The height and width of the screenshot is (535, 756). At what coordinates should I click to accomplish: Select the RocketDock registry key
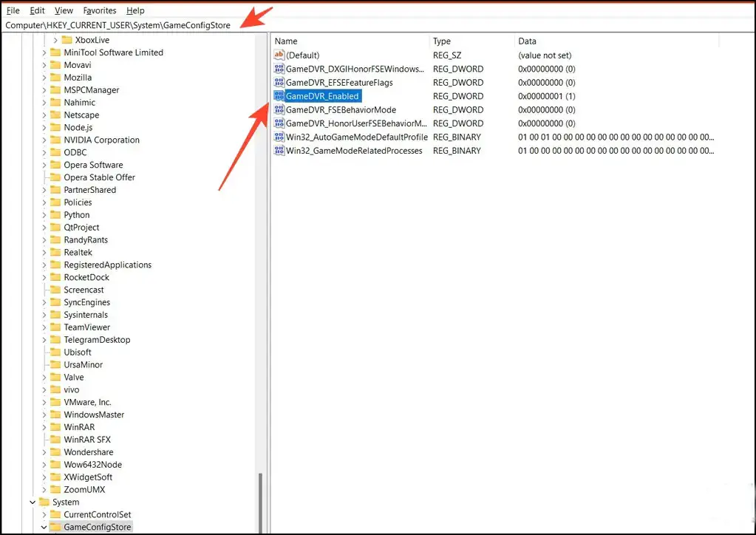pos(86,277)
